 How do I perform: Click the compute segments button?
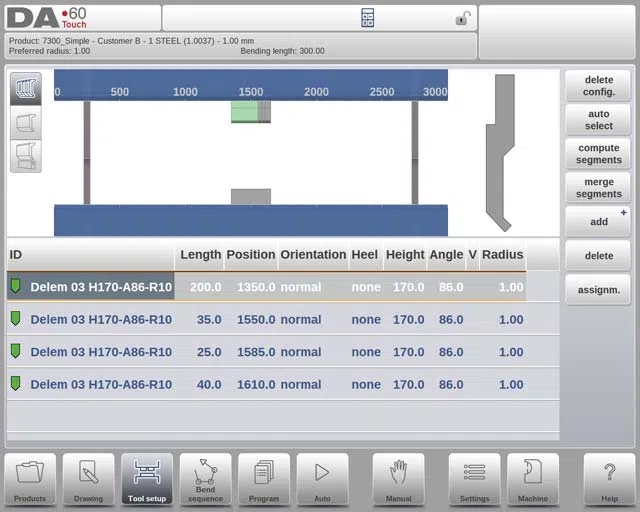598,154
